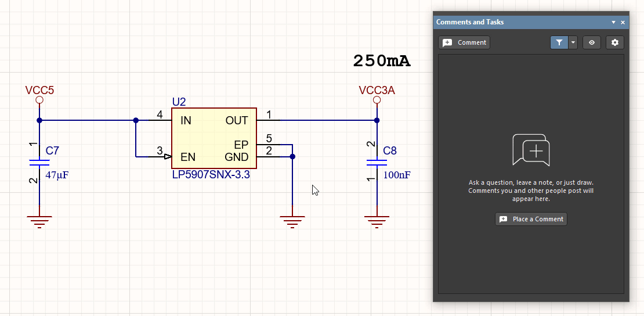This screenshot has width=644, height=316.
Task: Click the Comment button in panel toolbar
Action: pyautogui.click(x=464, y=42)
